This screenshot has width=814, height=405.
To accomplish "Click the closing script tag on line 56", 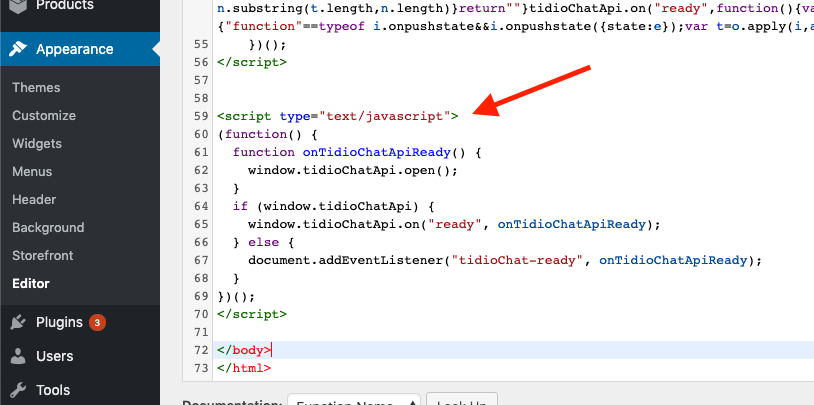I will pyautogui.click(x=252, y=62).
